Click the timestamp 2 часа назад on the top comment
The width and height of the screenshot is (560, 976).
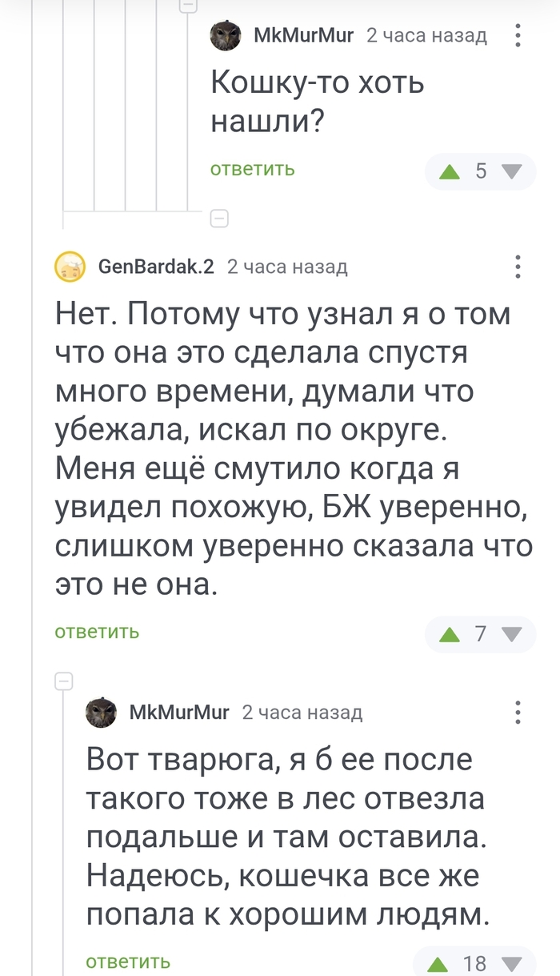coord(426,35)
